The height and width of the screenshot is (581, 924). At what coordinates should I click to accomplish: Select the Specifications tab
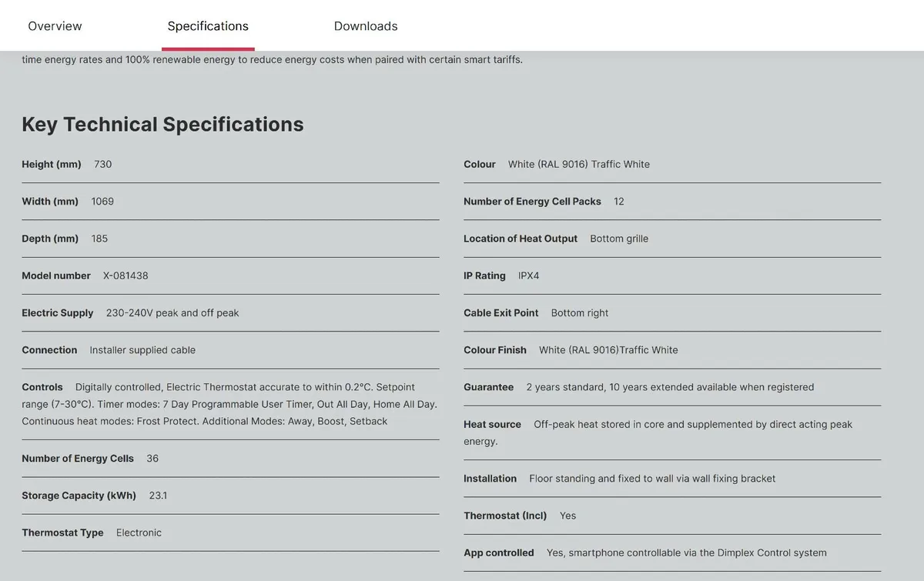point(208,26)
